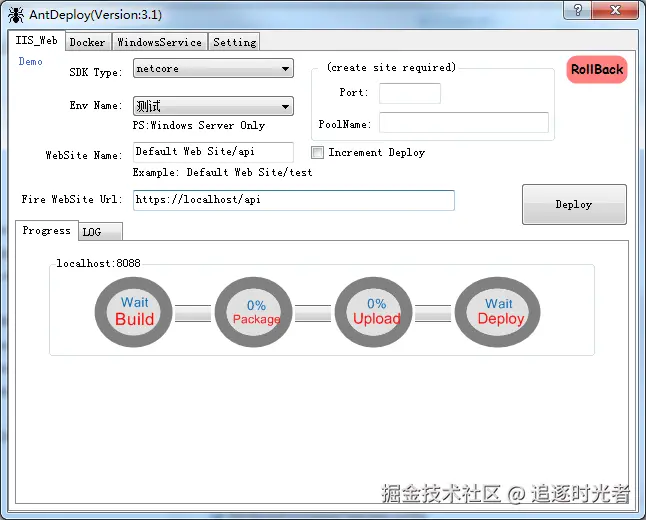Expand the Env Name dropdown
Viewport: 646px width, 520px height.
213,106
